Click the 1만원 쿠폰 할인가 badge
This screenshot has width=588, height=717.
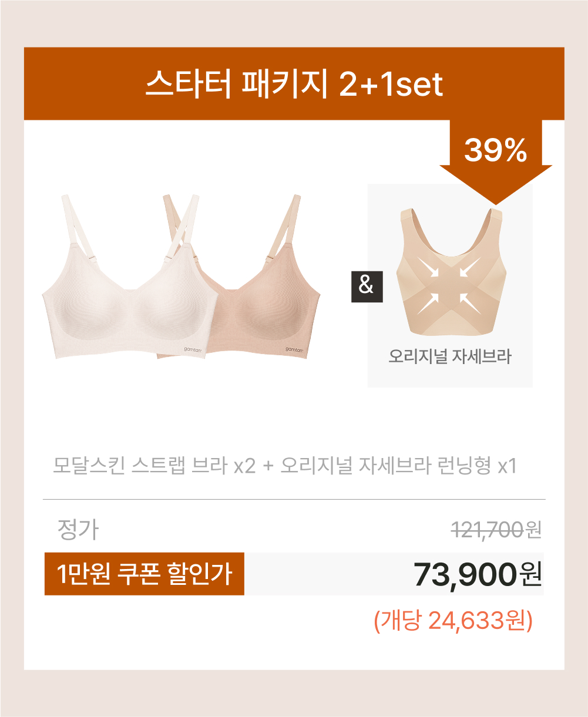click(x=145, y=574)
